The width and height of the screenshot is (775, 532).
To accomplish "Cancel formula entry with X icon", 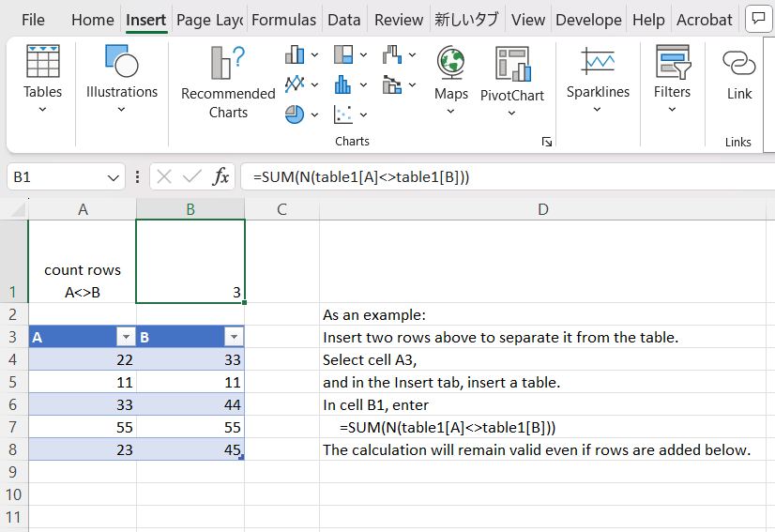I will pos(164,176).
